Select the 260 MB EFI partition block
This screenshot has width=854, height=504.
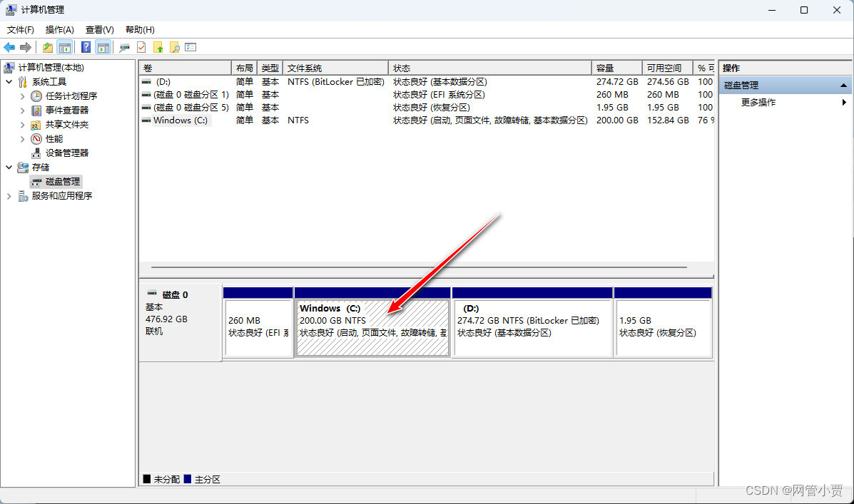[258, 328]
